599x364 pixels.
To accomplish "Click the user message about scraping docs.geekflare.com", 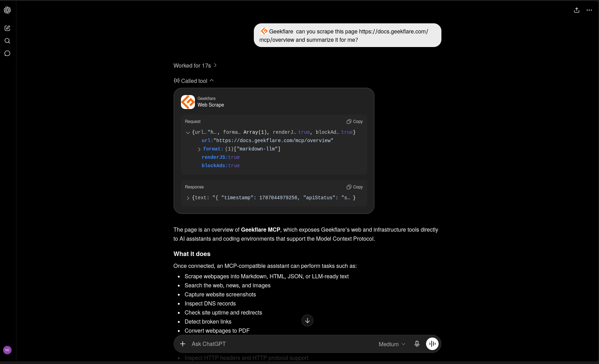I will pos(348,35).
